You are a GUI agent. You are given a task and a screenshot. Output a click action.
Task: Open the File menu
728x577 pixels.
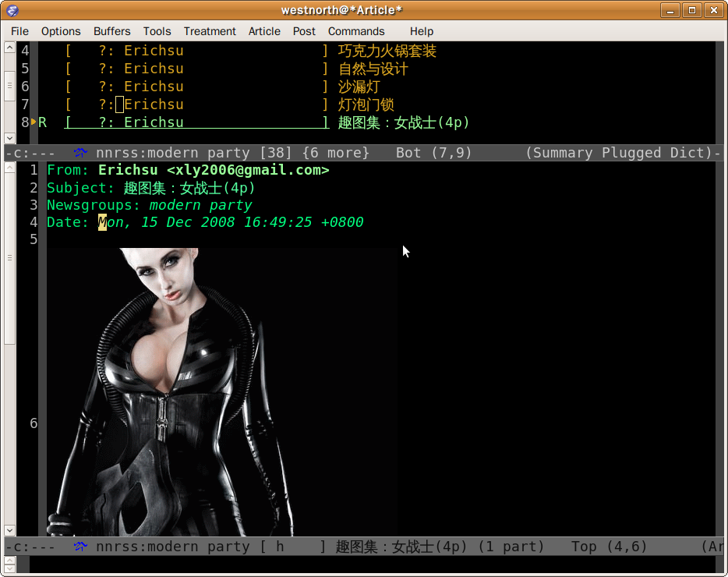[19, 31]
